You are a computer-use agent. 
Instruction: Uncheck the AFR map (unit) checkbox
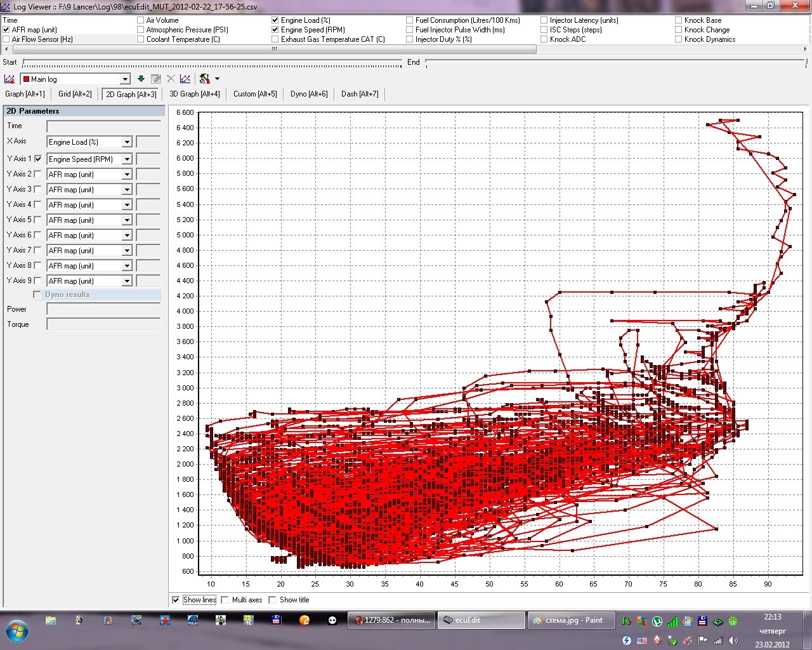coord(6,30)
